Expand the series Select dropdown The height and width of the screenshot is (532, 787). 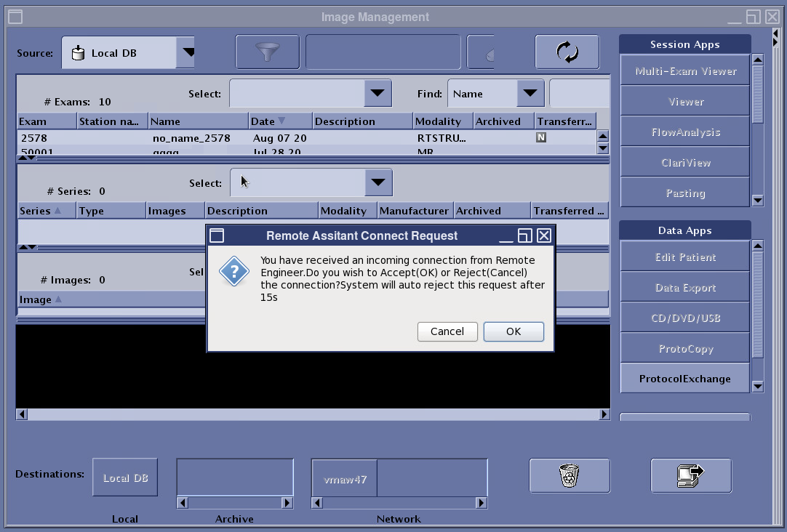click(x=377, y=182)
